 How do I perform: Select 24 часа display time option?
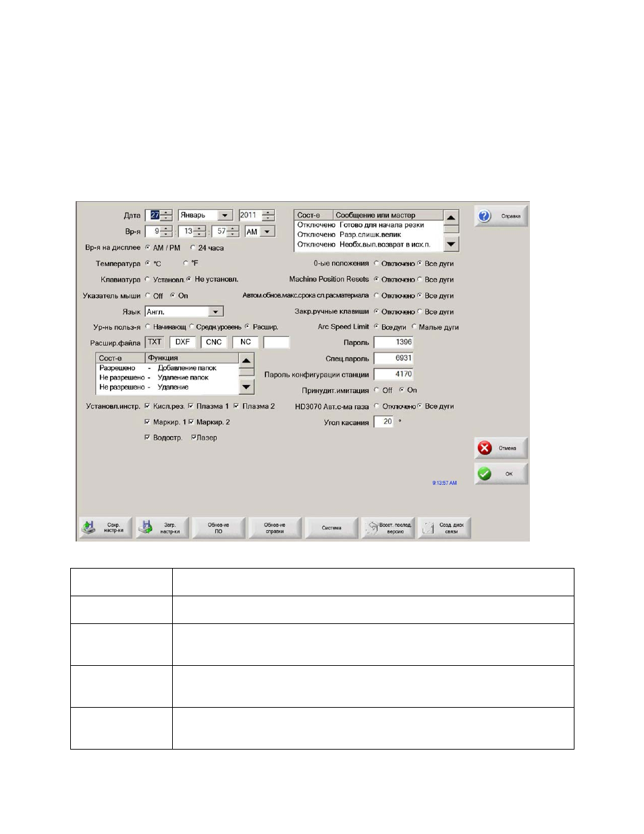point(193,248)
